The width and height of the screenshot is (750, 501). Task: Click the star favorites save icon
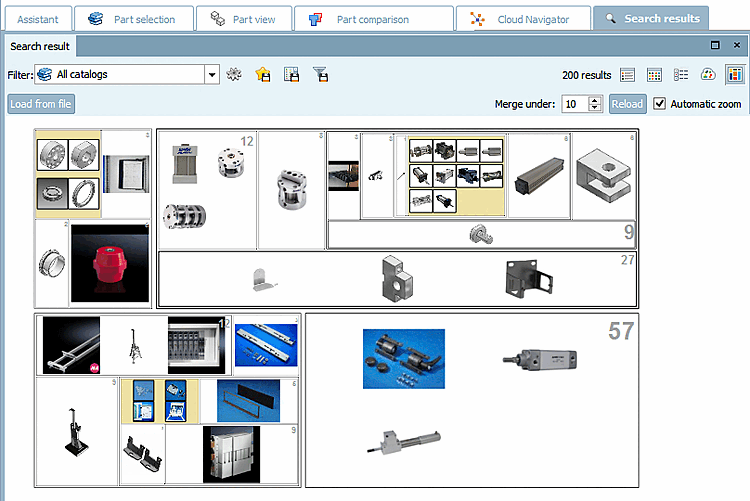coord(263,74)
